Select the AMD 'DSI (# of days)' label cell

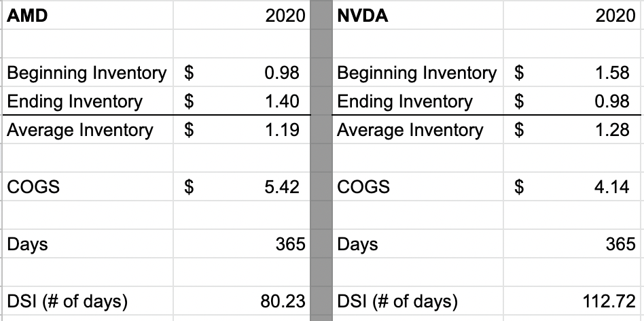coord(67,301)
